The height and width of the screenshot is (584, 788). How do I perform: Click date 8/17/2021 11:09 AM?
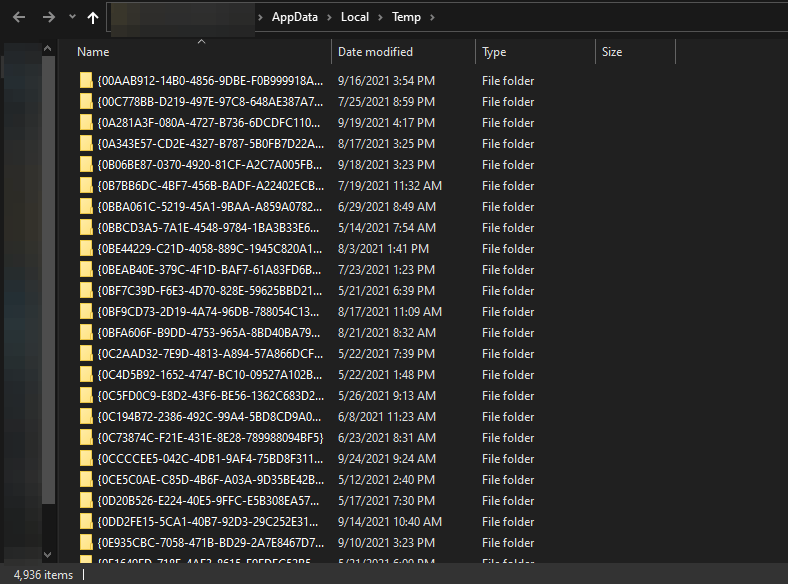point(389,312)
